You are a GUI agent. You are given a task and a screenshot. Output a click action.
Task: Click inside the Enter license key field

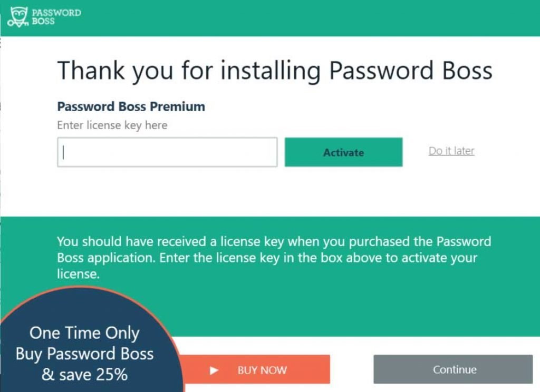tap(167, 152)
